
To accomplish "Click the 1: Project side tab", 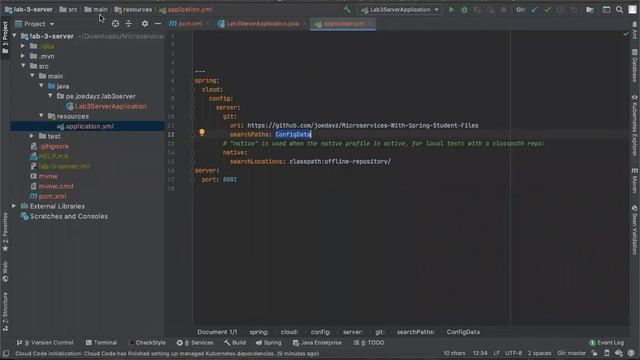I will [x=5, y=38].
